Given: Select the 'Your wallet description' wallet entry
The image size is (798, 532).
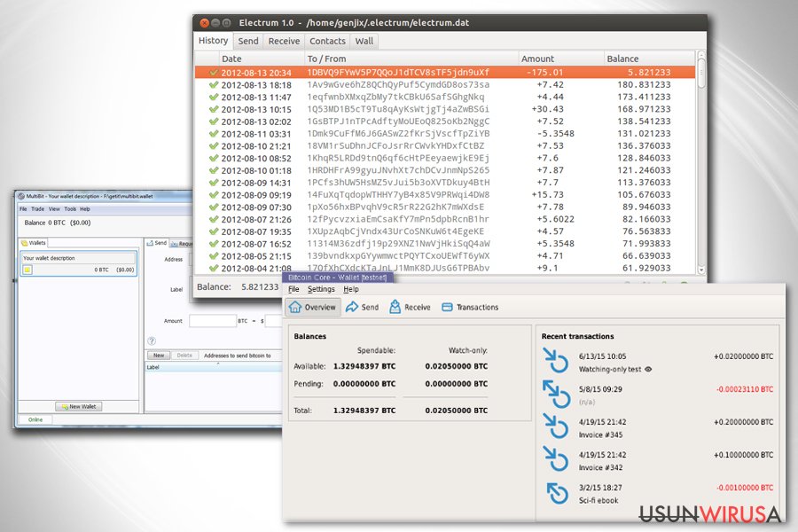Looking at the screenshot, I should (x=78, y=264).
